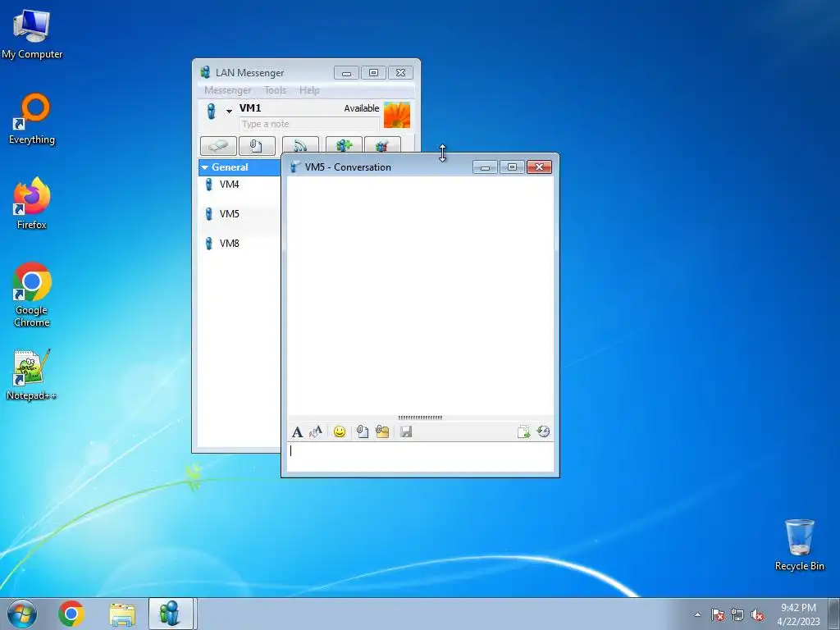
Task: Click the Google Chrome desktop shortcut
Action: 32,294
